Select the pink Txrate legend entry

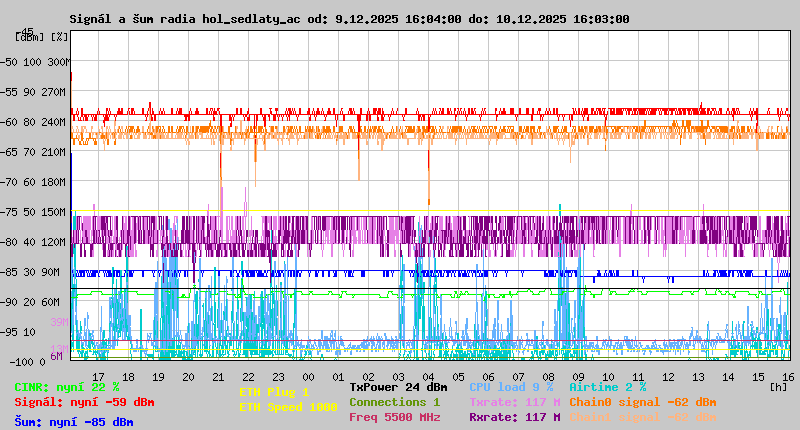click(x=514, y=402)
